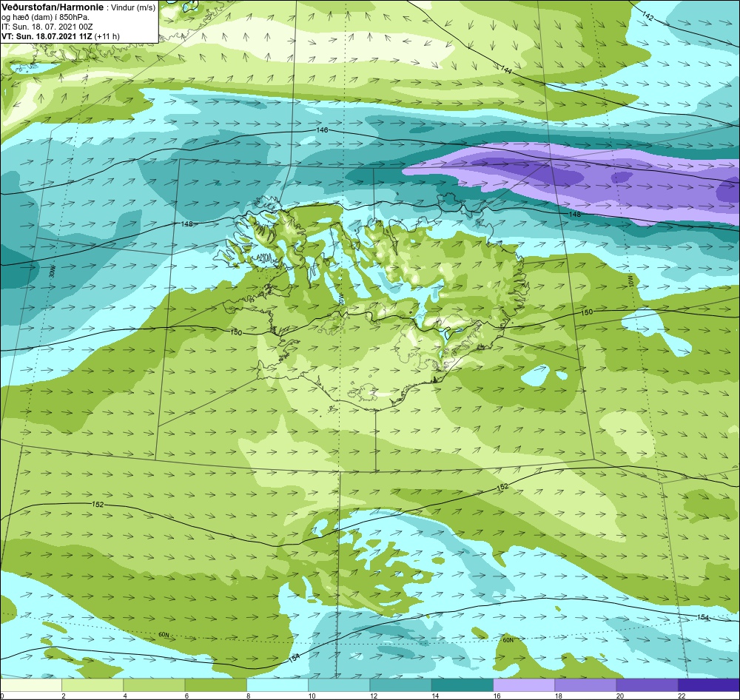Click the legend tick value 2
The width and height of the screenshot is (740, 700).
tap(63, 696)
